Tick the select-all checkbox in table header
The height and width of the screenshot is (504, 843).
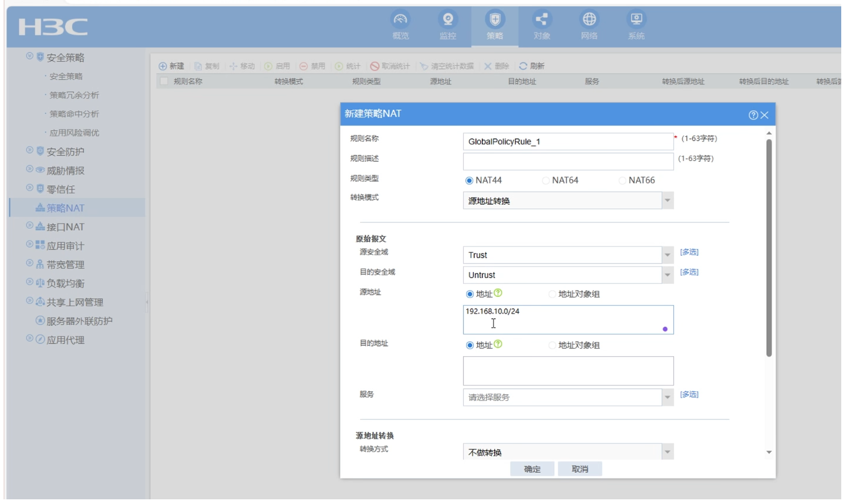pyautogui.click(x=164, y=82)
